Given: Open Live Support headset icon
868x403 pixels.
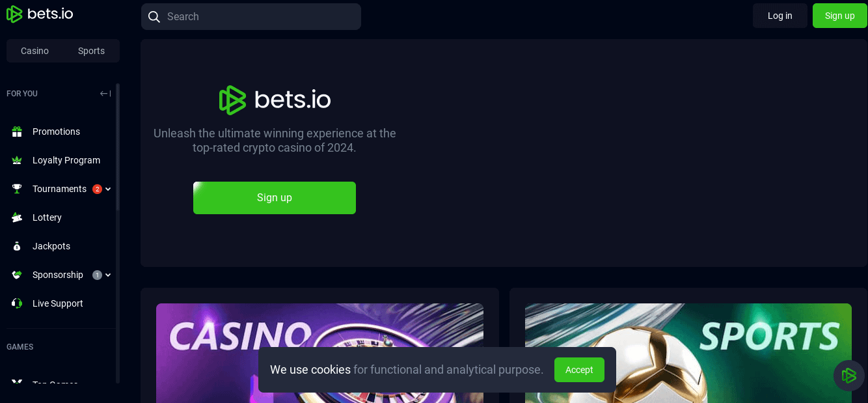Looking at the screenshot, I should 17,303.
